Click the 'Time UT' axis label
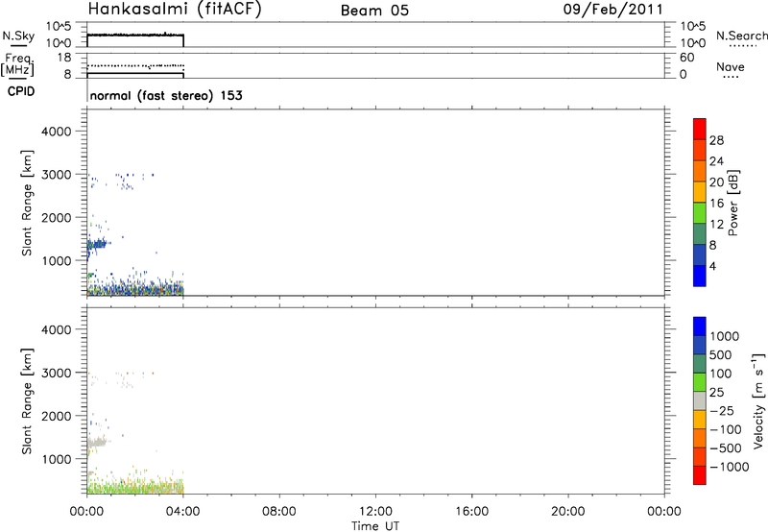 point(375,526)
